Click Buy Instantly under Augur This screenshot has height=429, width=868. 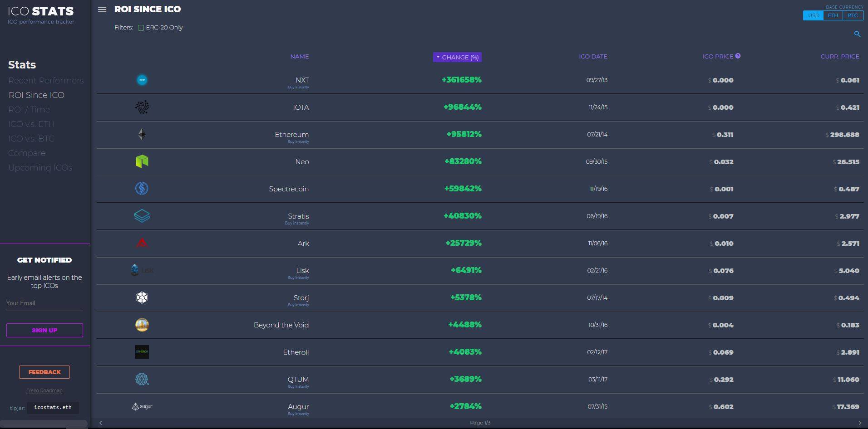298,414
